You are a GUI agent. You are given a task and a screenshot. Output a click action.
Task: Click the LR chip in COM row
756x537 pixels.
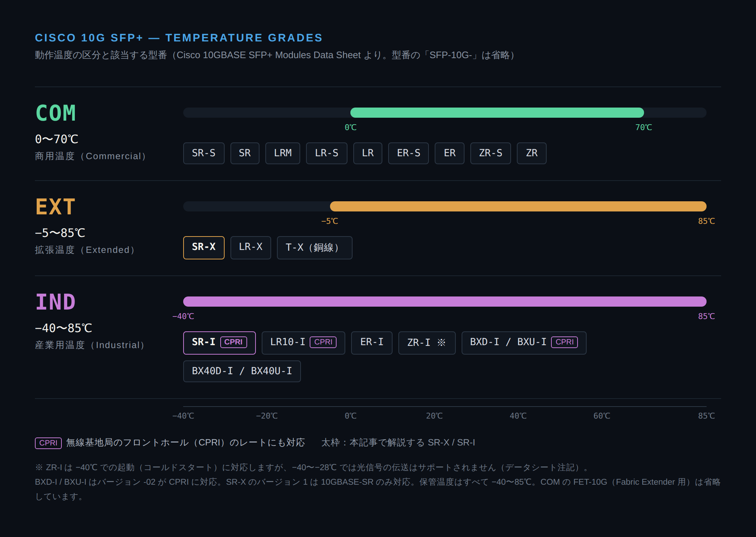tap(367, 153)
